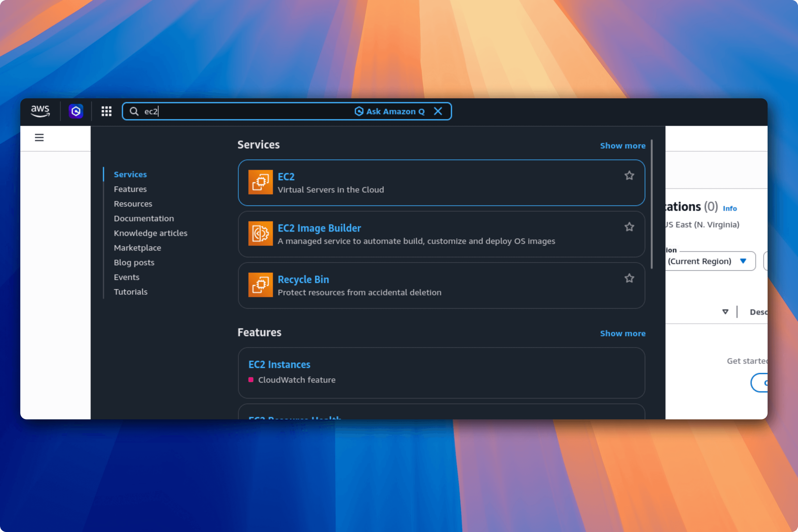The width and height of the screenshot is (798, 532).
Task: Open the EC2 Instances feature link
Action: pos(279,364)
